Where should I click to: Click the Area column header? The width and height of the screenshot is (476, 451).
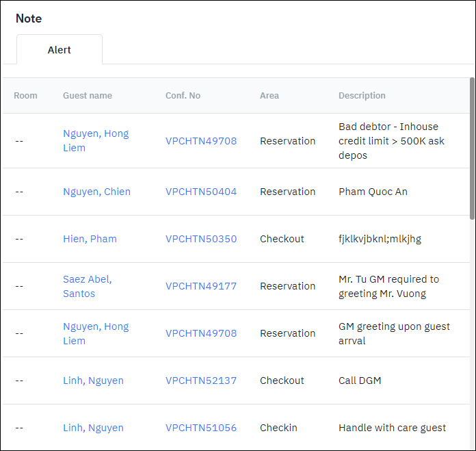pos(269,96)
